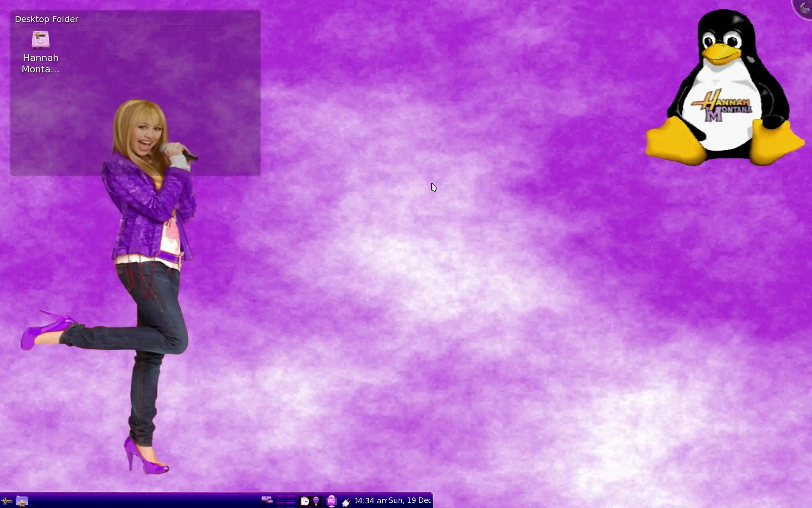Open the Plasma cashew in top-right corner
Screen dimensions: 812x508
pos(804,7)
